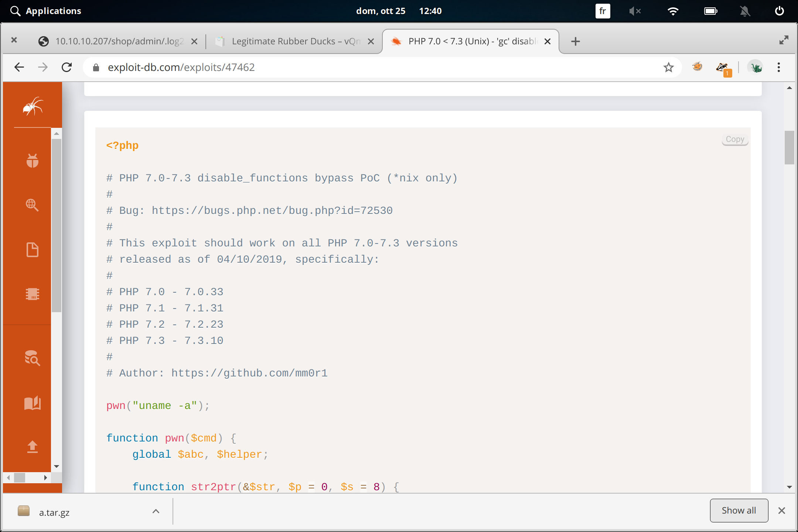Click the Exploit-DB spider logo
The image size is (798, 532).
click(33, 106)
